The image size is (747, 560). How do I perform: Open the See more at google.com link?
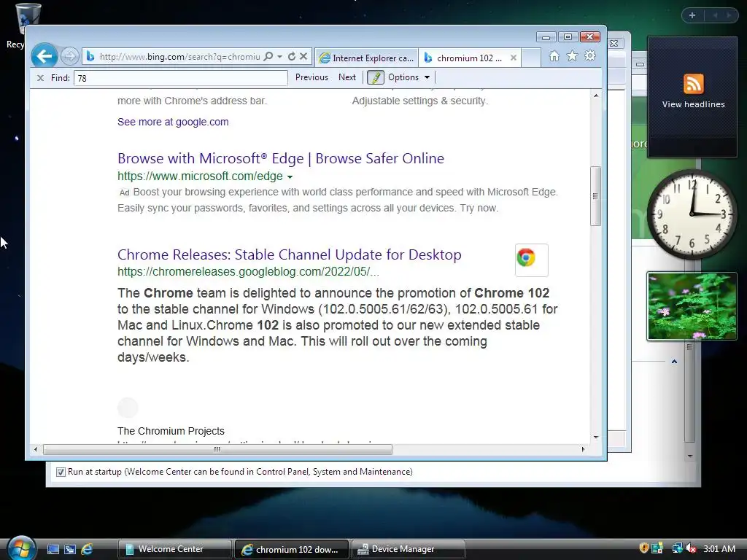[x=173, y=122]
